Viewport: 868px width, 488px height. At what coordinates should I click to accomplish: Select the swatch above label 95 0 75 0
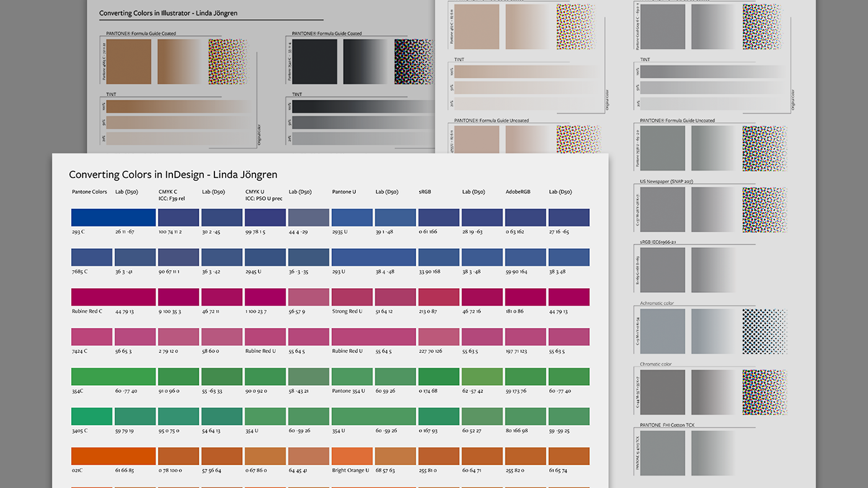coord(179,416)
